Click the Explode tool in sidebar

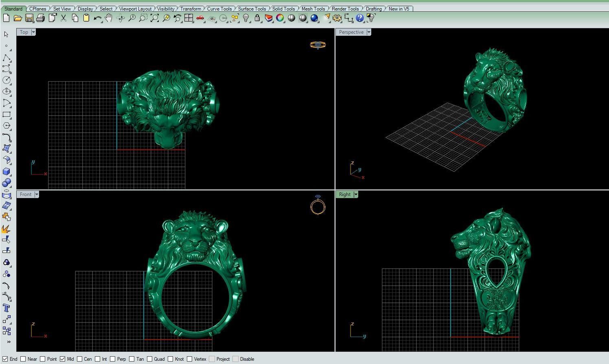(x=7, y=229)
